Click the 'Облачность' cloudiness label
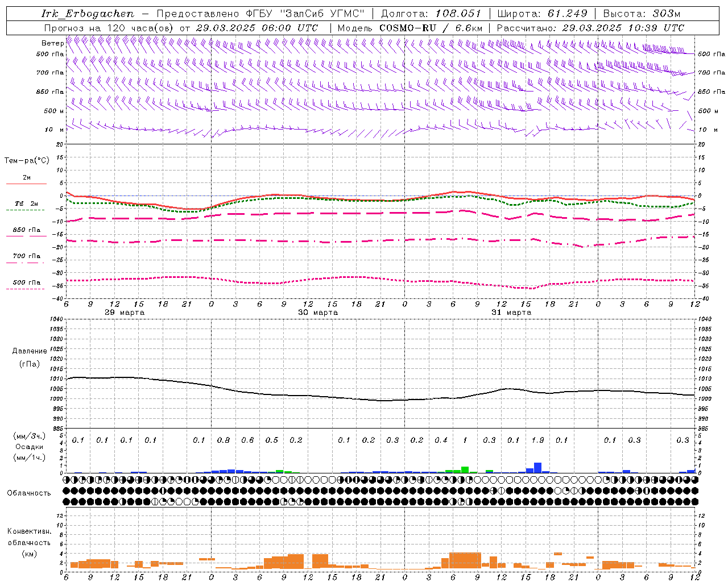The width and height of the screenshot is (728, 582). point(29,493)
